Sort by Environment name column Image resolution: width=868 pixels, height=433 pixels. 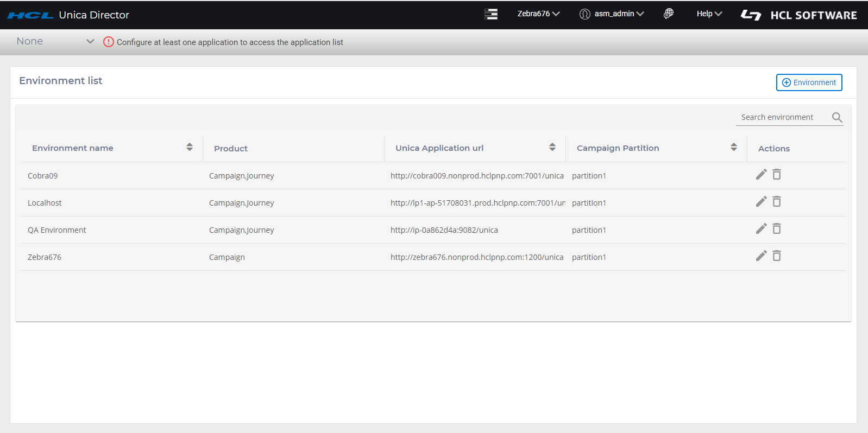coord(190,147)
